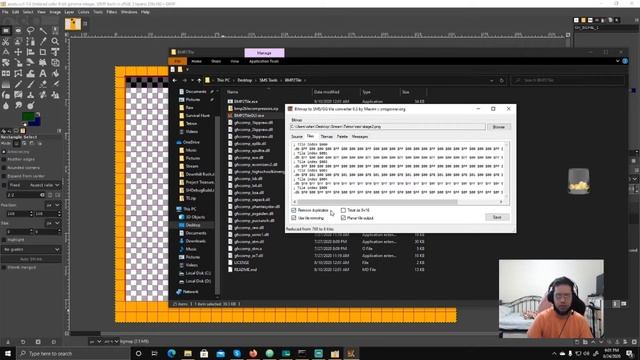This screenshot has height=360, width=640.
Task: Toggle Antialiasing option in GIMP Tool Options
Action: [x=4, y=152]
